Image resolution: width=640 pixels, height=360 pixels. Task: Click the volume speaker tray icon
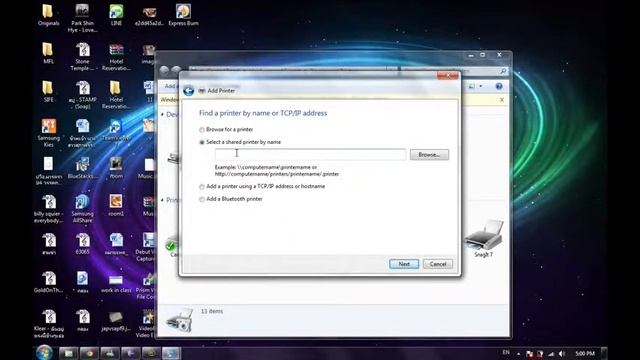562,353
